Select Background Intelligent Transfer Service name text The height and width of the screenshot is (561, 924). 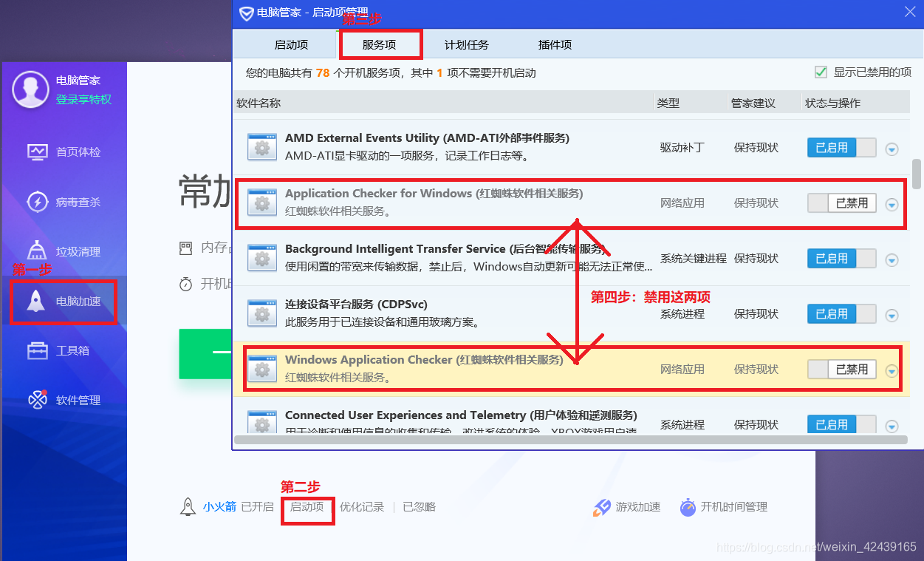click(x=446, y=249)
